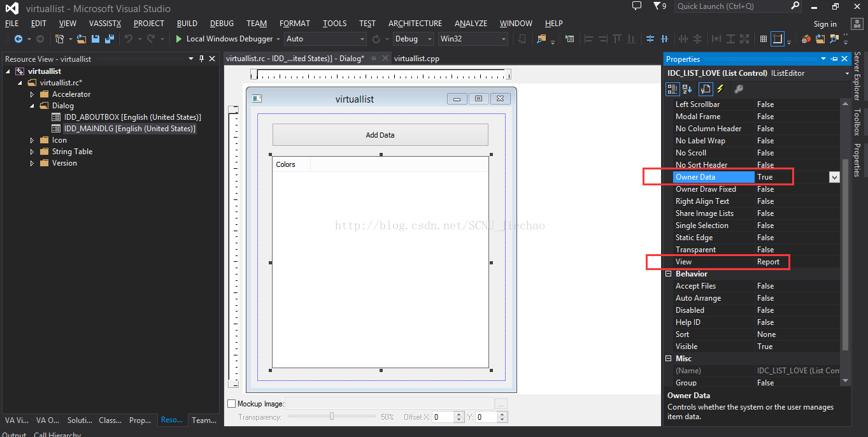This screenshot has width=868, height=437.
Task: Decrease the Offset Y stepper value
Action: (x=502, y=420)
